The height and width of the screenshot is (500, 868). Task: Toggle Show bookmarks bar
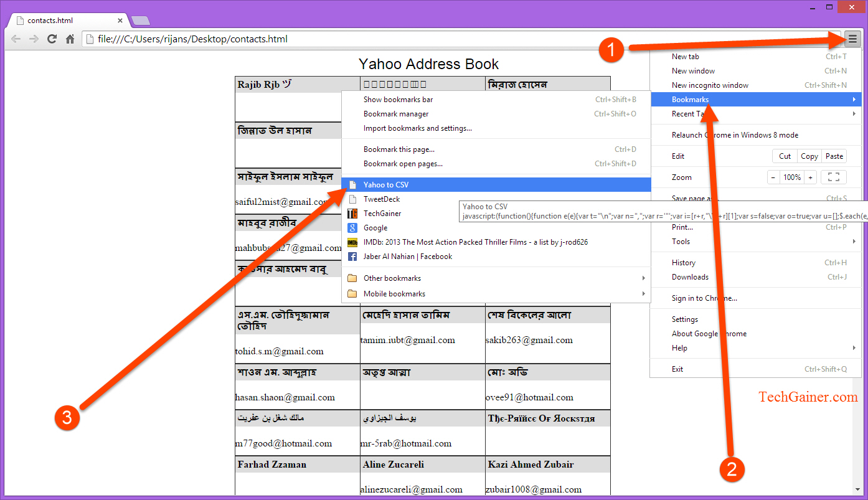(x=398, y=100)
